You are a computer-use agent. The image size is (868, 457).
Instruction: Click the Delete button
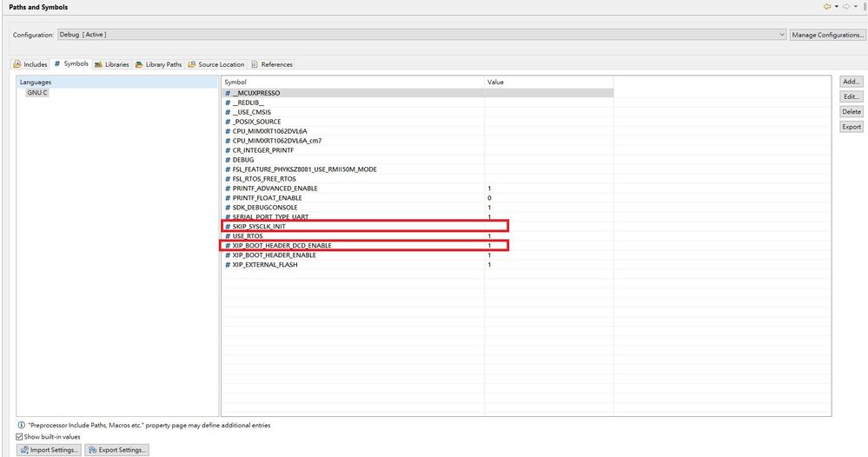click(851, 111)
